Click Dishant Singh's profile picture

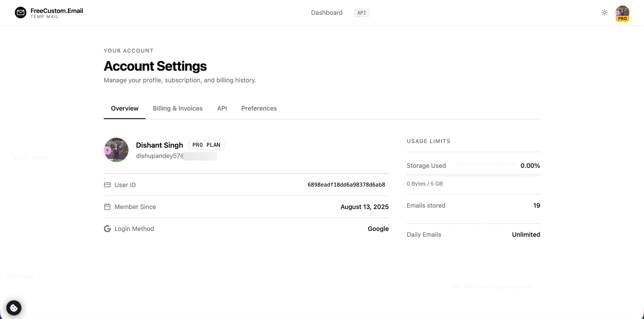point(116,150)
